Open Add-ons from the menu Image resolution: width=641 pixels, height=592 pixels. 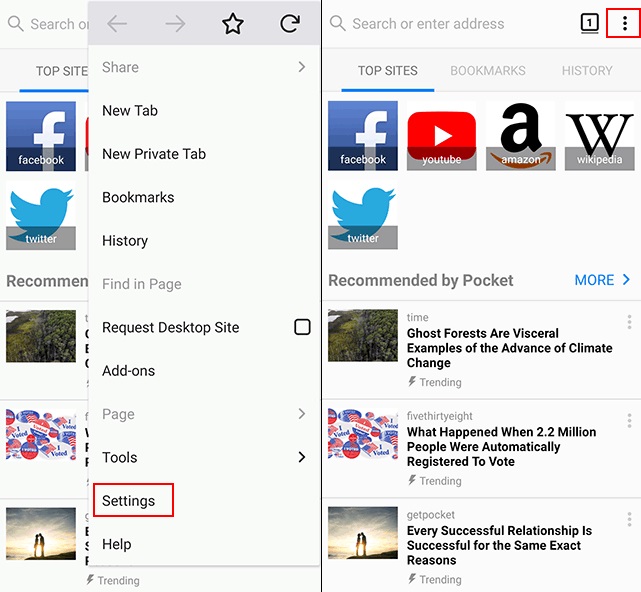point(204,370)
